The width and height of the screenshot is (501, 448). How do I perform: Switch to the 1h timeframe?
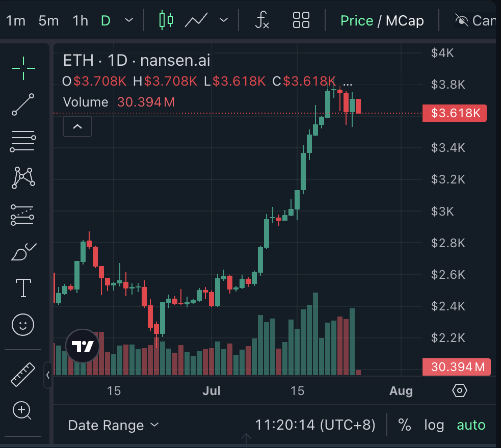pyautogui.click(x=80, y=20)
